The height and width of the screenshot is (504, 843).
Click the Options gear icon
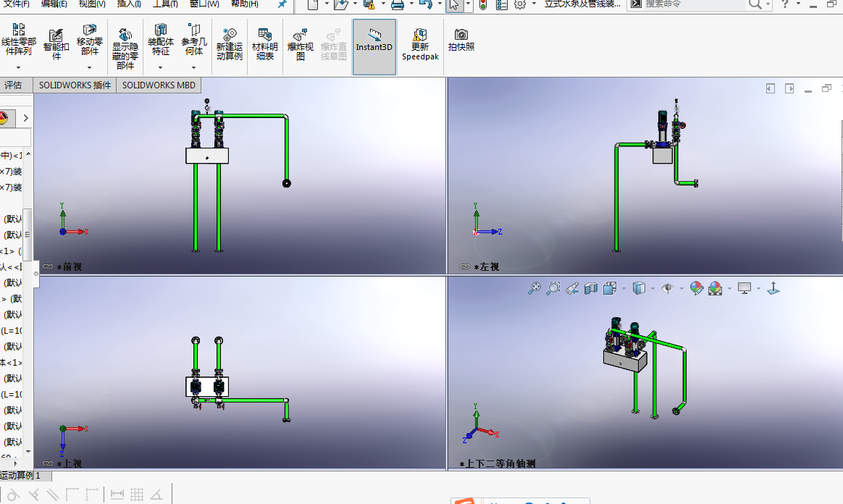pyautogui.click(x=520, y=5)
